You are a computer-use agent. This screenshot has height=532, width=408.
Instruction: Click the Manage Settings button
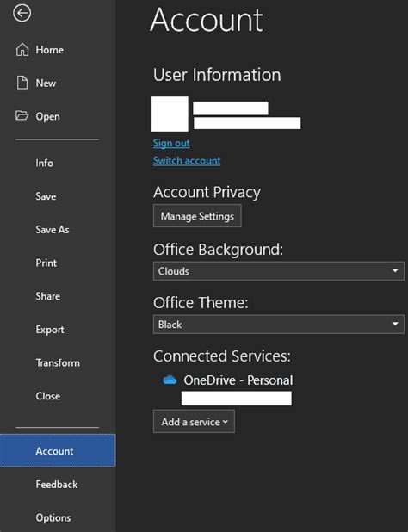(197, 216)
